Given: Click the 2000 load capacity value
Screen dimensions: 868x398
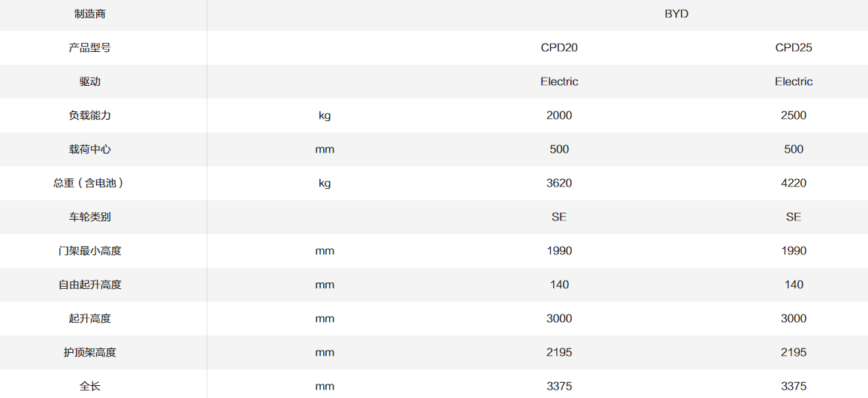Looking at the screenshot, I should (559, 115).
